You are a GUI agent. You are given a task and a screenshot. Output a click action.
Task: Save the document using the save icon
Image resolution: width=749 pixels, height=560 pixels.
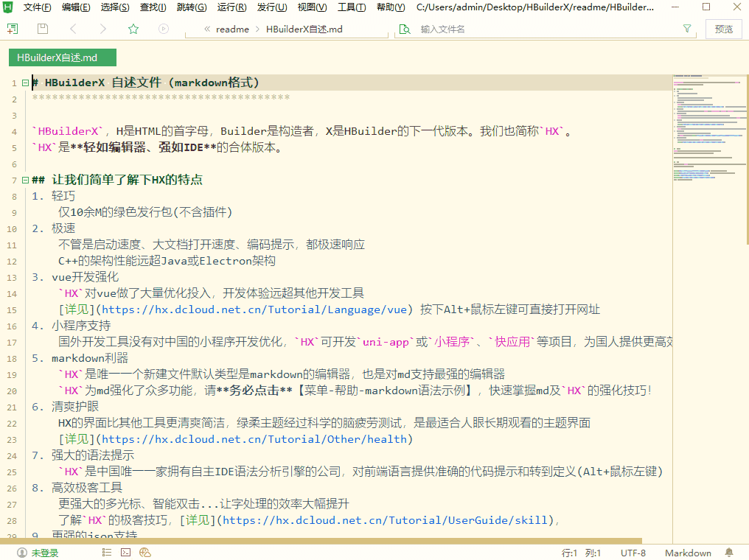pyautogui.click(x=42, y=29)
